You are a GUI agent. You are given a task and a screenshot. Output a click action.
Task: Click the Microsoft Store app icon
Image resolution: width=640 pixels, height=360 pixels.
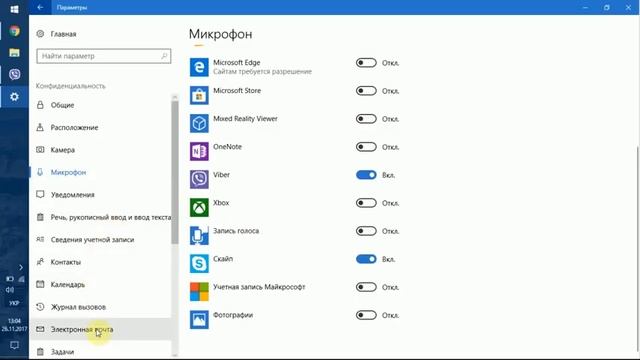click(199, 95)
